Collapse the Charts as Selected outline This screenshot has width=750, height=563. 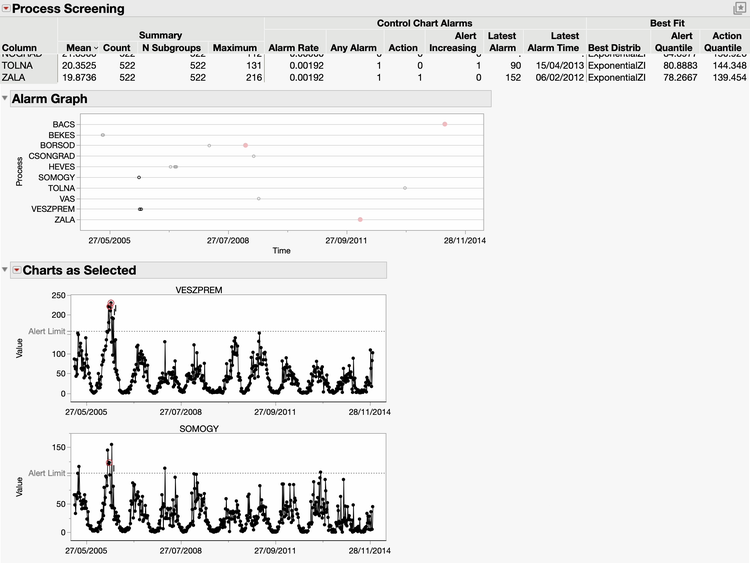5,270
